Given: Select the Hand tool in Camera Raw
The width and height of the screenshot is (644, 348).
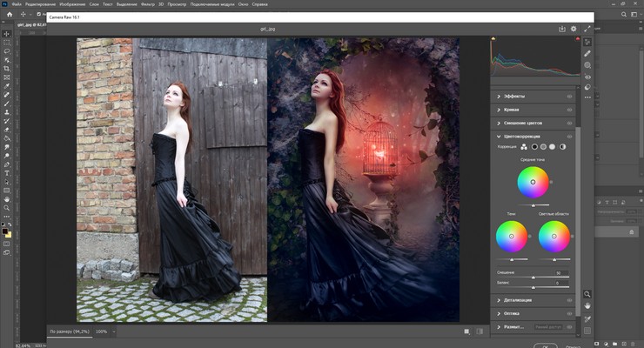Looking at the screenshot, I should [x=588, y=306].
